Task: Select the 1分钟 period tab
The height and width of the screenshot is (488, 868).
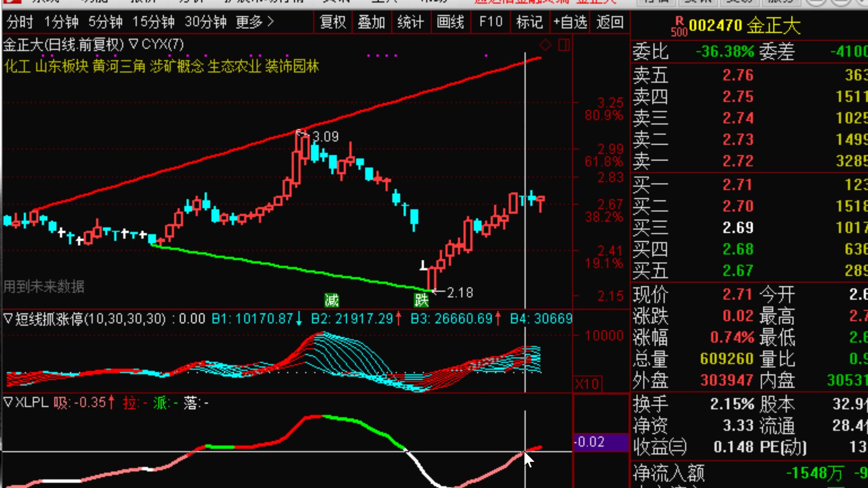Action: pyautogui.click(x=61, y=22)
